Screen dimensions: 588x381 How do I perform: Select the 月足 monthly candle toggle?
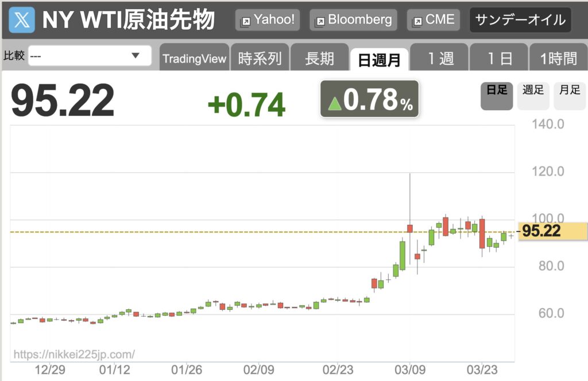(570, 96)
